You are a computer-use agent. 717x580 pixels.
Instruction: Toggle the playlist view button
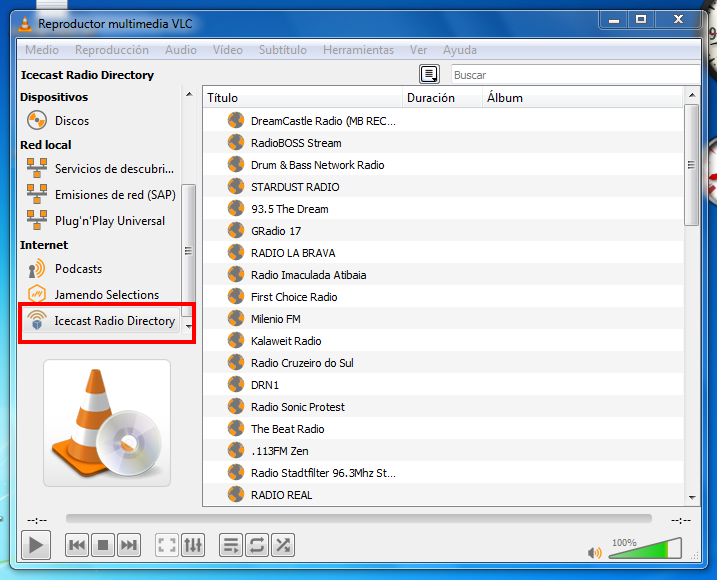230,545
